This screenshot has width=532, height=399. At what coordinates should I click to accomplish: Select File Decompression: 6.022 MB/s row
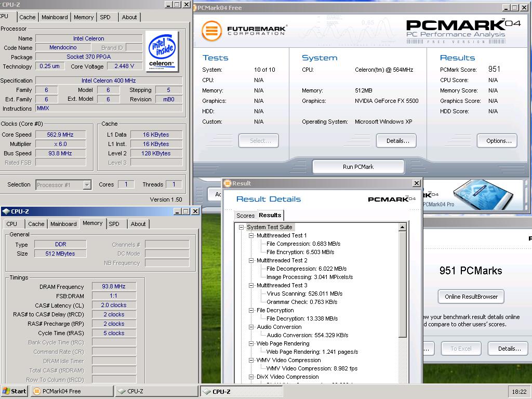coord(307,269)
